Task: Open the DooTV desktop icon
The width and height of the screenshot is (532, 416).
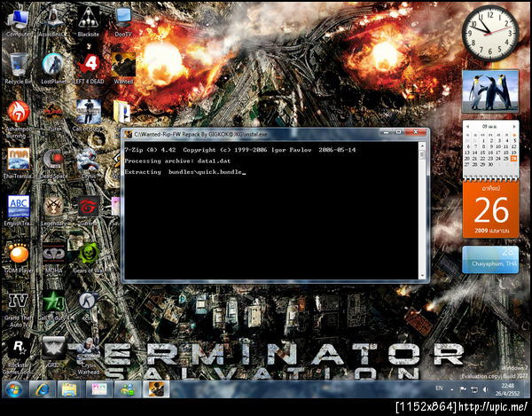Action: pyautogui.click(x=123, y=23)
